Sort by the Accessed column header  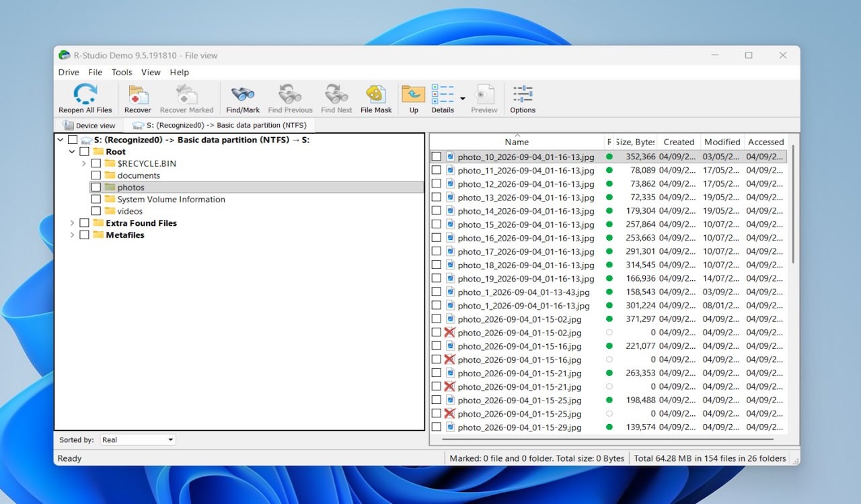pyautogui.click(x=766, y=142)
